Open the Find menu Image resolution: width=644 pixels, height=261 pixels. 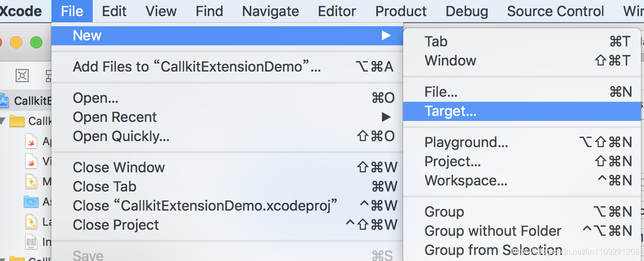(209, 11)
